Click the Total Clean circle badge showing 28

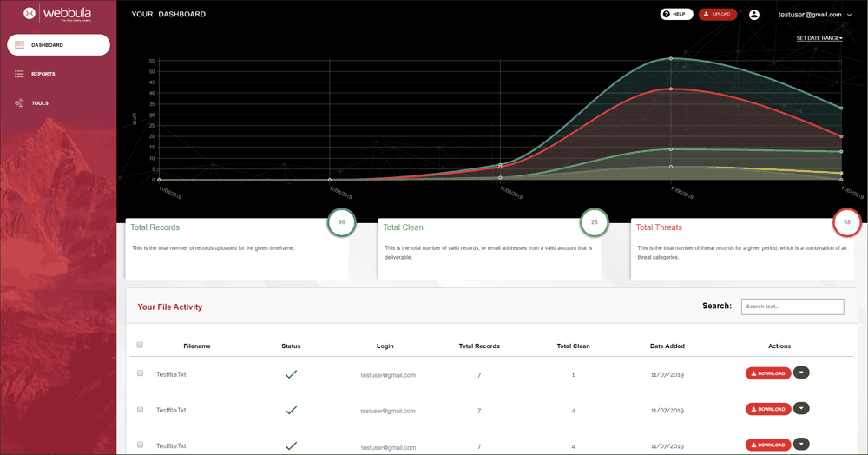point(594,223)
